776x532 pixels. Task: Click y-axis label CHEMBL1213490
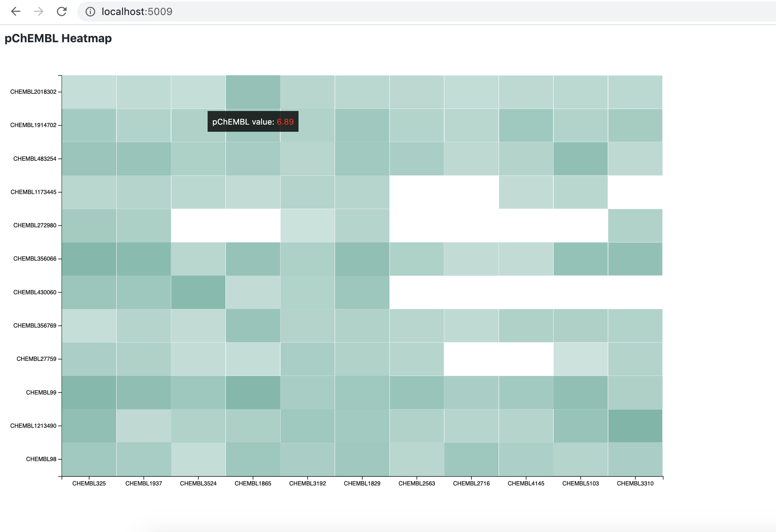(33, 426)
